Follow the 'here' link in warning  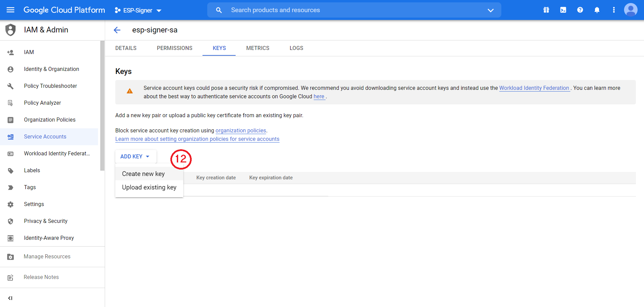click(x=319, y=97)
